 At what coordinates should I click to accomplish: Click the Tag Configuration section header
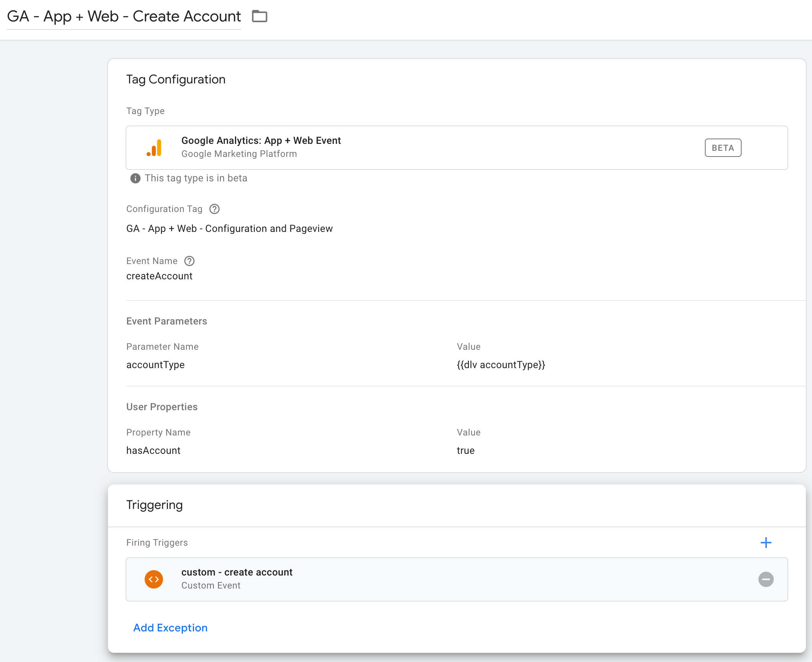click(x=176, y=79)
